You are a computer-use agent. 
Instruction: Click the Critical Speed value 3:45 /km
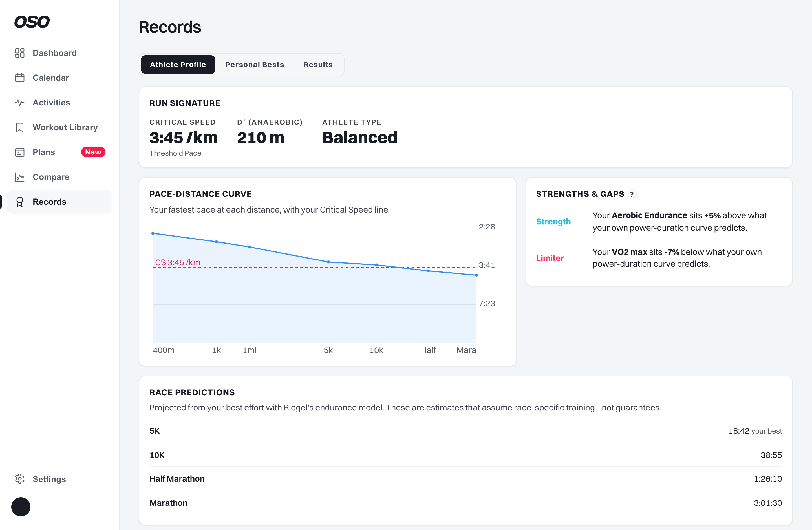click(x=184, y=138)
